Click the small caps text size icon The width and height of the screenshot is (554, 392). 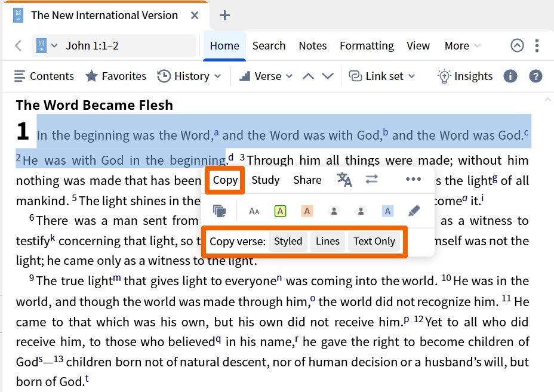(254, 211)
